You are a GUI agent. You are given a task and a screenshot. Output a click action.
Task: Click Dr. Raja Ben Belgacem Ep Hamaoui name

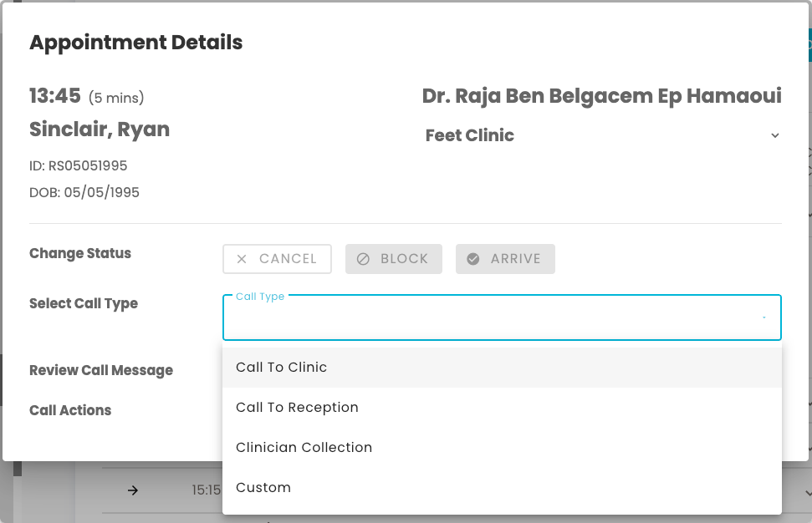(x=601, y=96)
